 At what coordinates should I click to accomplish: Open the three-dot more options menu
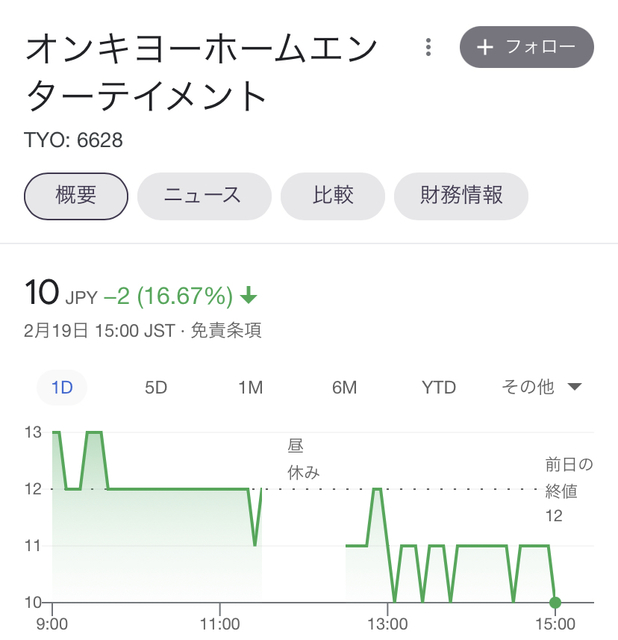click(428, 47)
